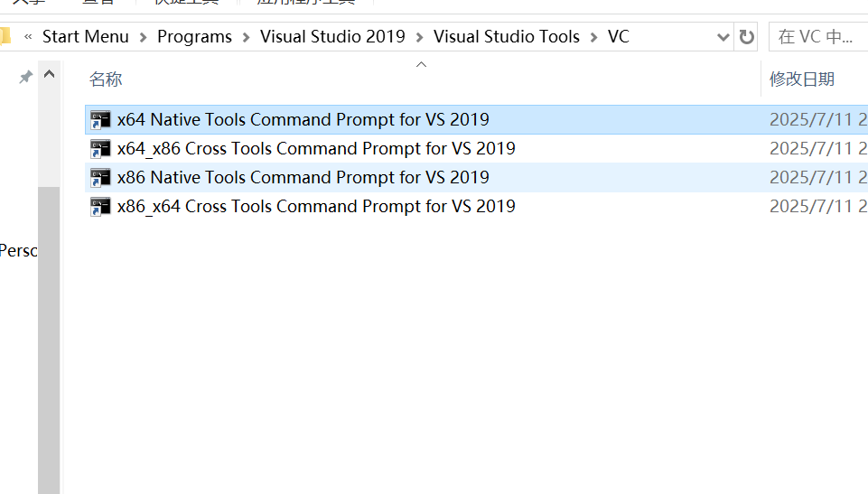Collapse navigation pane with up arrow
This screenshot has height=494, width=868.
coord(50,74)
